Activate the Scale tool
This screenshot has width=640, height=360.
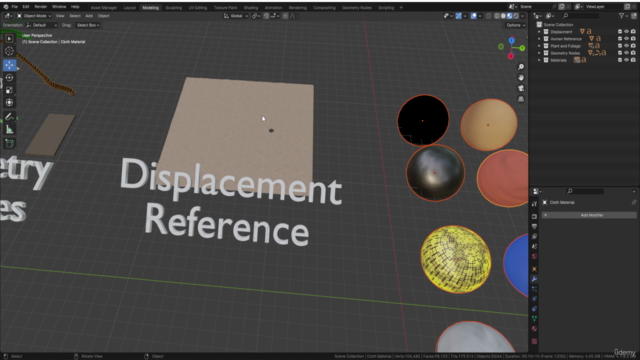(9, 90)
